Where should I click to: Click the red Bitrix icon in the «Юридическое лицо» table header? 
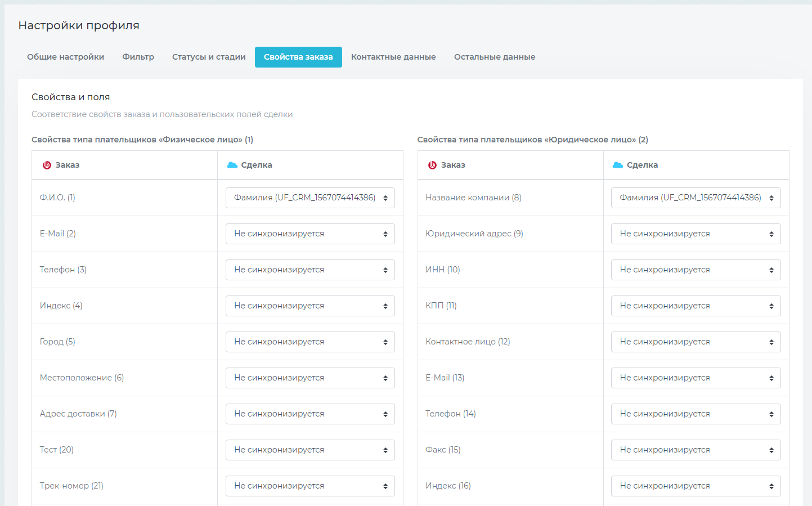point(432,165)
